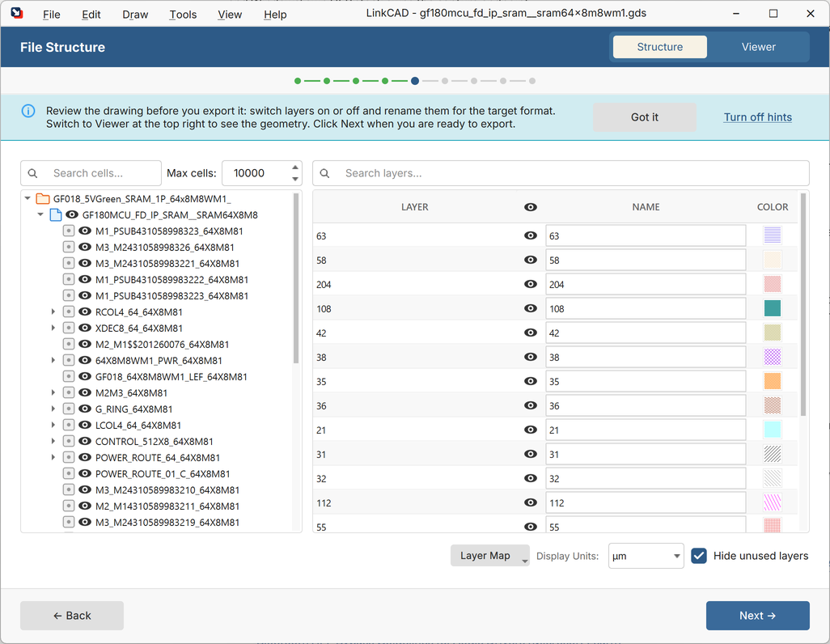Expand the M2M3_64X8M81 cell
The height and width of the screenshot is (644, 830).
click(x=53, y=392)
